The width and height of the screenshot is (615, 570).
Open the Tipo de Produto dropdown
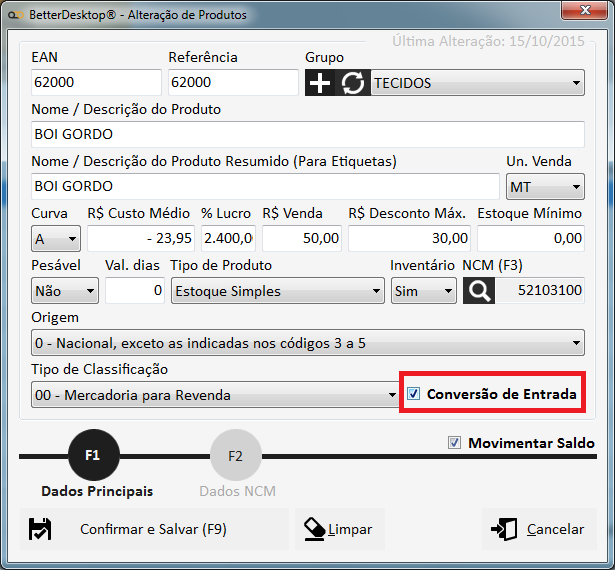277,291
